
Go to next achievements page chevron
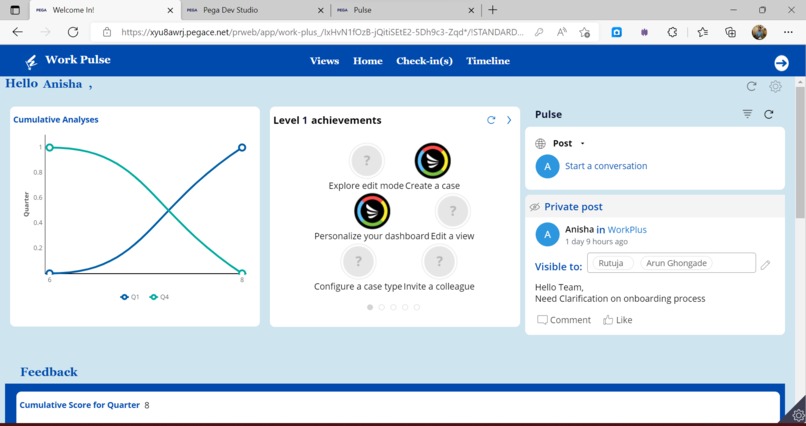click(509, 120)
